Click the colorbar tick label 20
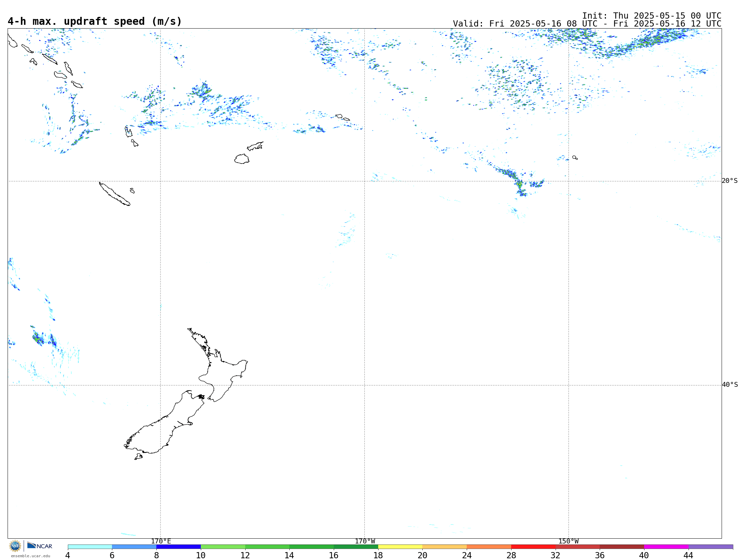This screenshot has width=744, height=560. (x=423, y=555)
